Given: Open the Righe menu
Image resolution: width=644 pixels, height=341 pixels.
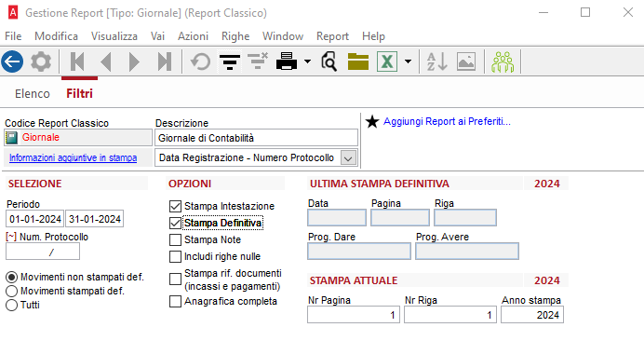Looking at the screenshot, I should click(235, 36).
